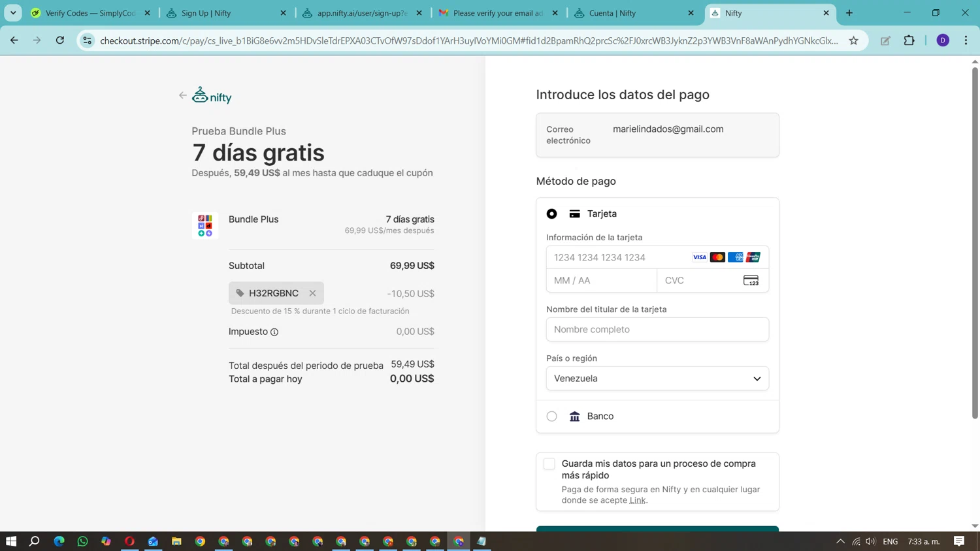Click the checkout.stripe.com address bar
Image resolution: width=980 pixels, height=551 pixels.
coord(469,40)
